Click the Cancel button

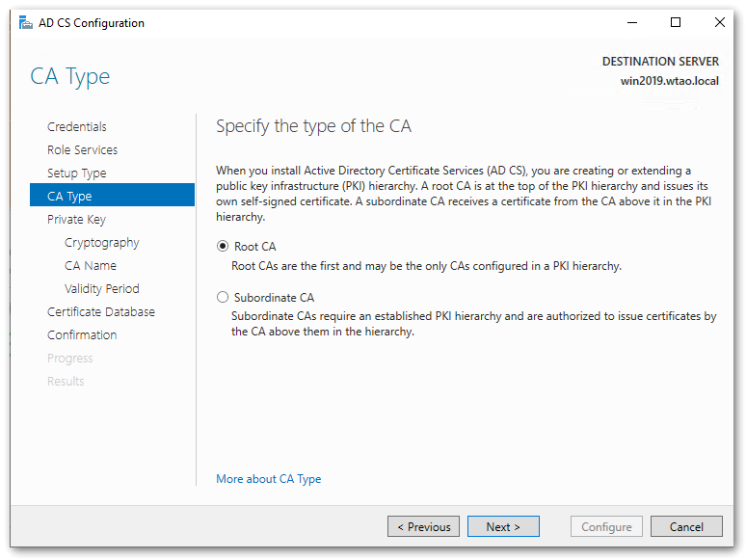click(x=686, y=527)
